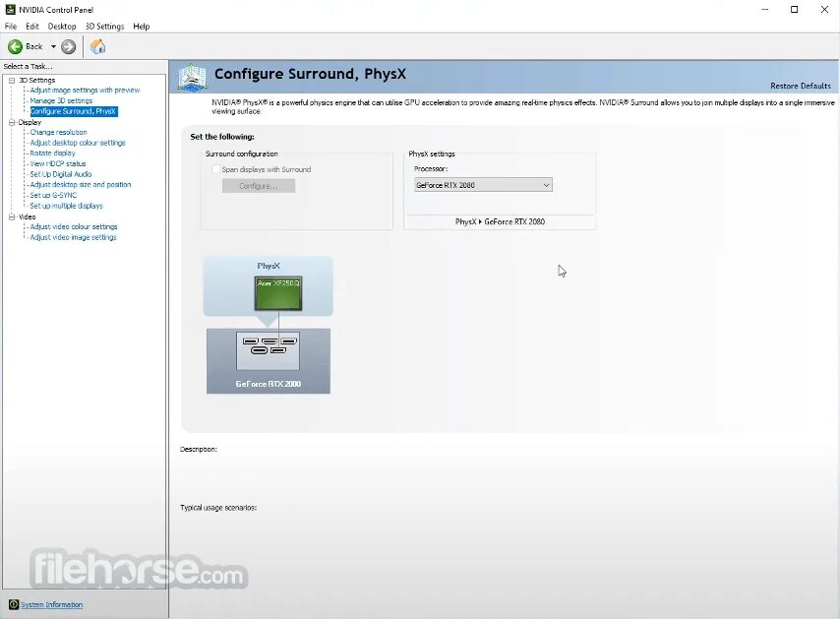Collapse the 3D Settings tree node

click(x=12, y=80)
